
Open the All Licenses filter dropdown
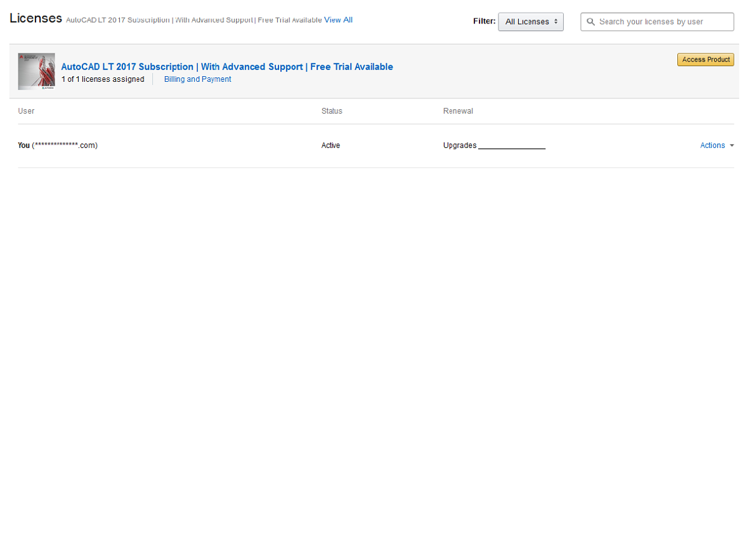[x=530, y=22]
